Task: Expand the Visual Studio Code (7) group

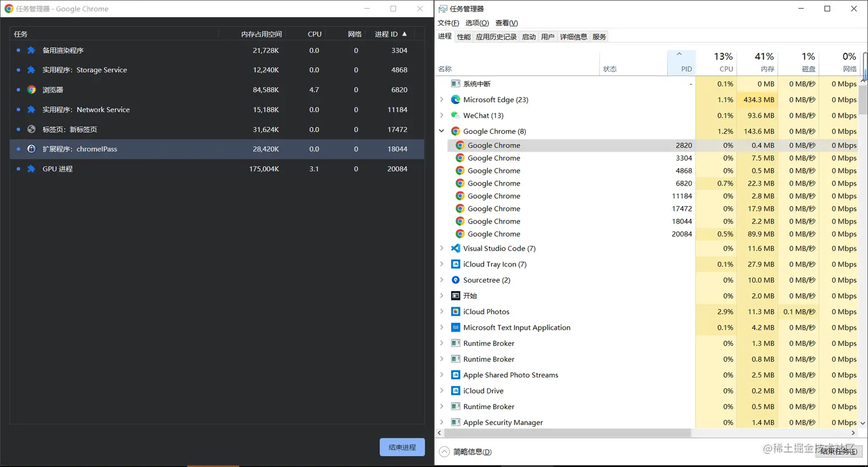Action: [x=441, y=248]
